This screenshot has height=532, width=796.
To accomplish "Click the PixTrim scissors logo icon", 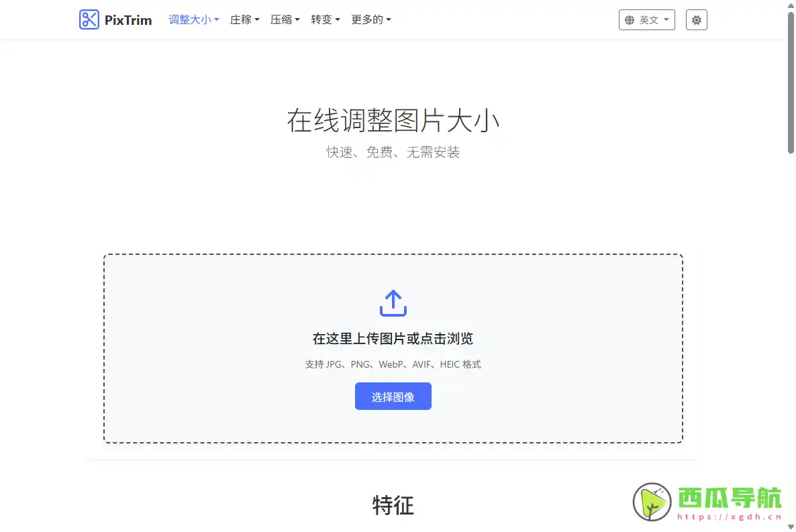I will click(x=89, y=20).
